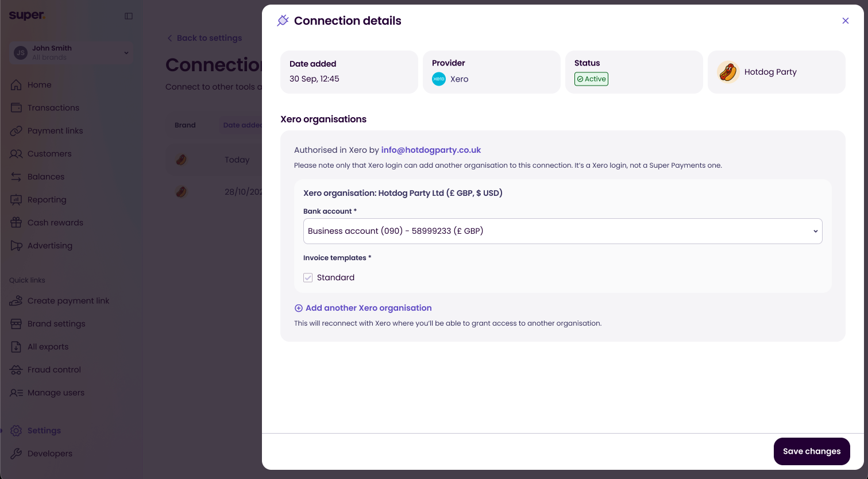Click the back chevron beside Back to settings
The height and width of the screenshot is (479, 868).
point(169,38)
